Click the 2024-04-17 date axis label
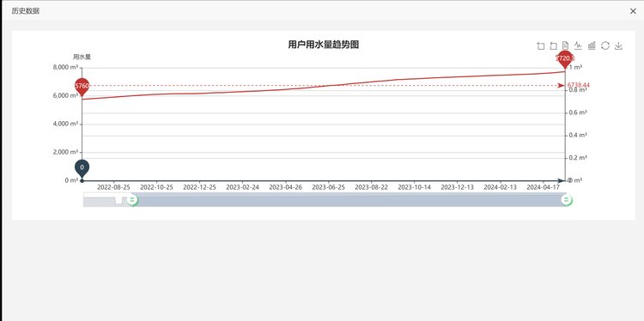The height and width of the screenshot is (321, 644). click(543, 187)
